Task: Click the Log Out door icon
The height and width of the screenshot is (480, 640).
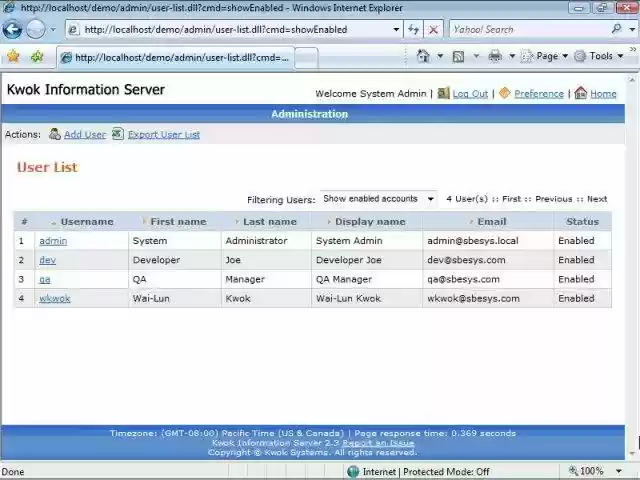Action: pyautogui.click(x=443, y=93)
